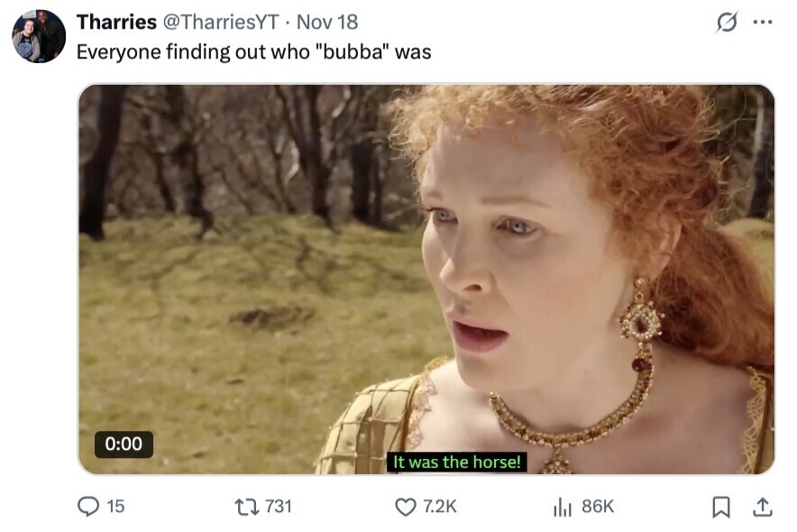Image resolution: width=797 pixels, height=532 pixels.
Task: Click the "It was the horse!" caption
Action: click(457, 463)
